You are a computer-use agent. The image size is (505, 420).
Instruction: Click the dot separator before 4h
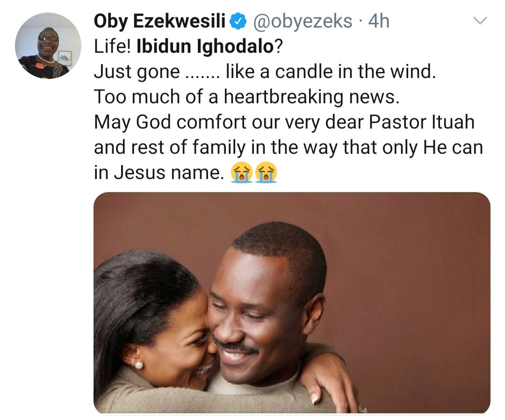tap(361, 22)
